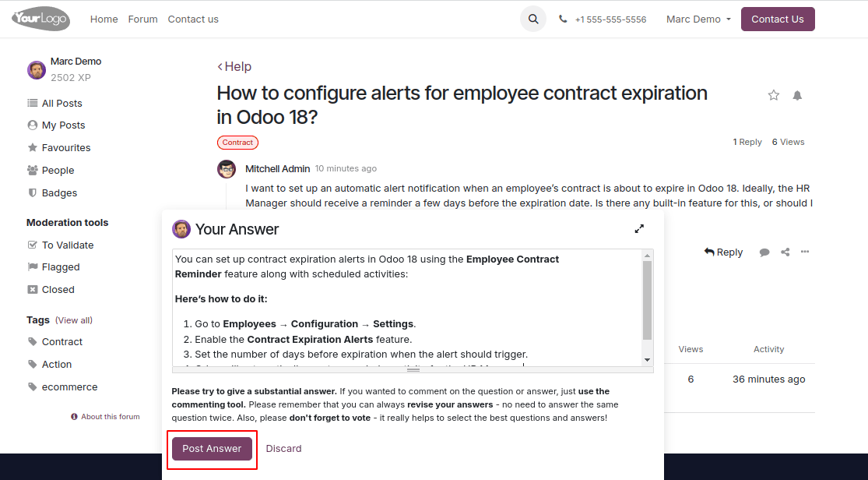Open the comment bubble on the answer
This screenshot has width=868, height=480.
click(x=764, y=252)
